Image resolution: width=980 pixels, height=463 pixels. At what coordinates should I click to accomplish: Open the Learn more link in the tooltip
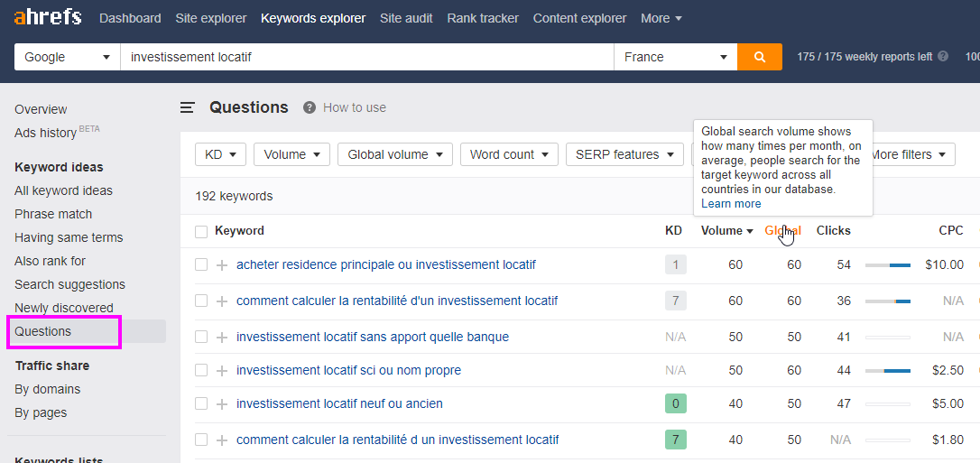[731, 204]
